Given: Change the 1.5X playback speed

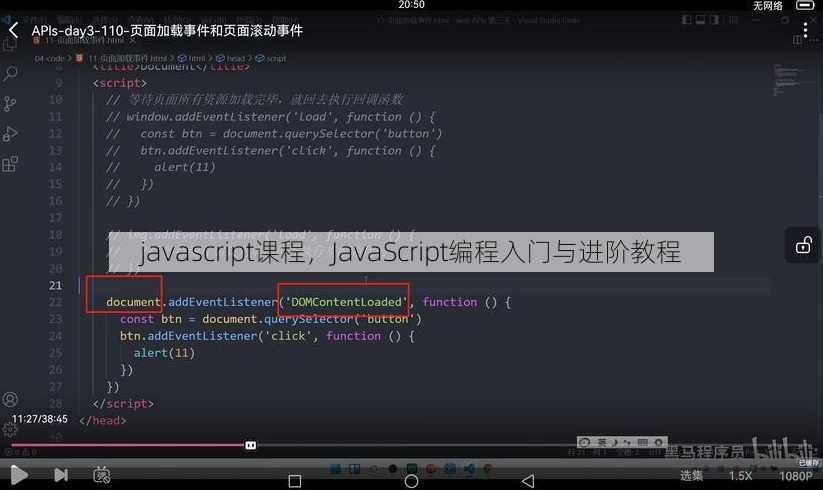Looking at the screenshot, I should click(x=740, y=476).
